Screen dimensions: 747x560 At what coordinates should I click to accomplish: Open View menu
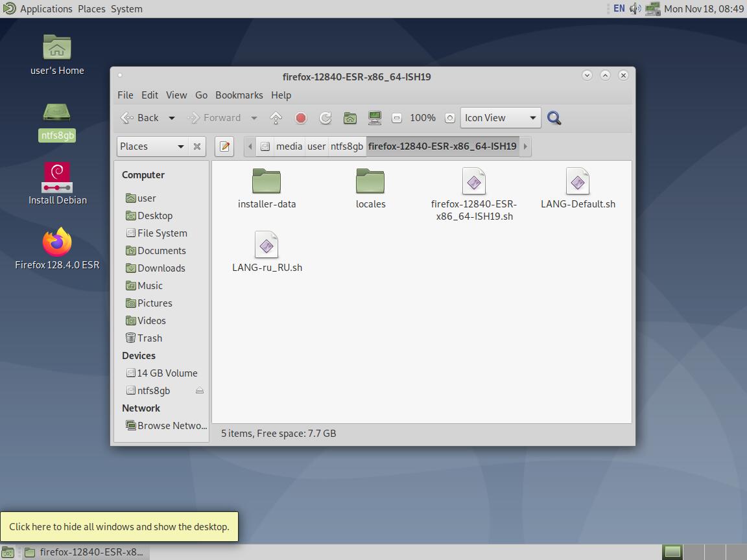point(176,95)
